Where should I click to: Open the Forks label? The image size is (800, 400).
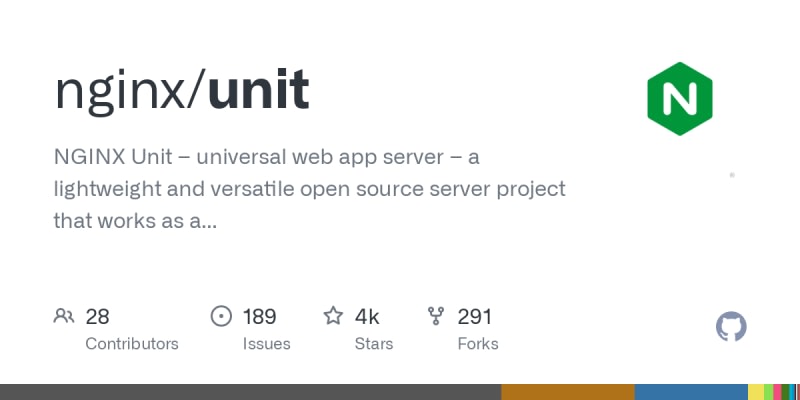point(478,344)
